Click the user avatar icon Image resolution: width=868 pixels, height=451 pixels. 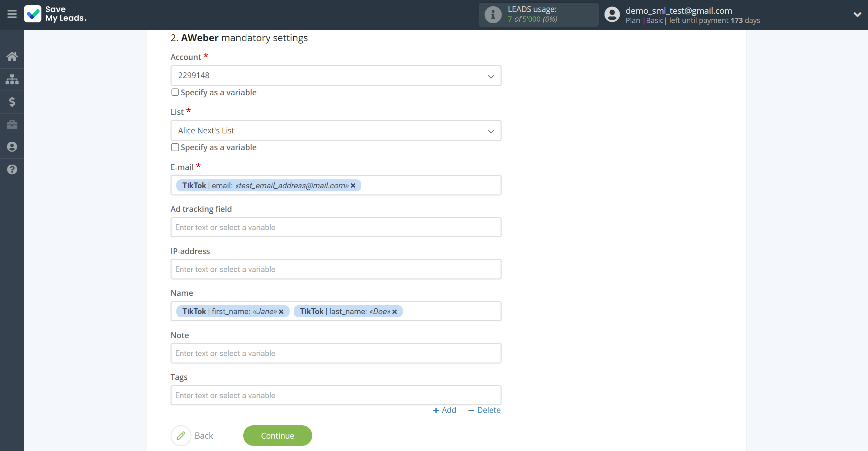(x=612, y=14)
